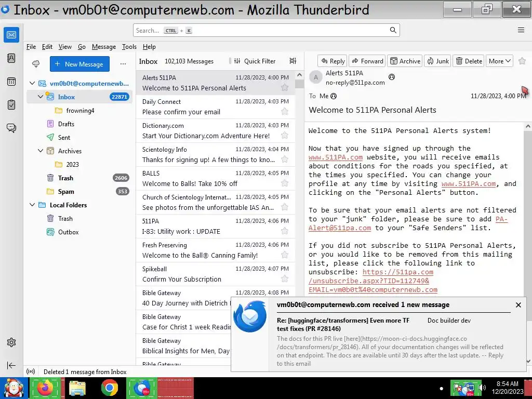Image resolution: width=532 pixels, height=399 pixels.
Task: Star the Welcome to Balls message
Action: coord(285,183)
